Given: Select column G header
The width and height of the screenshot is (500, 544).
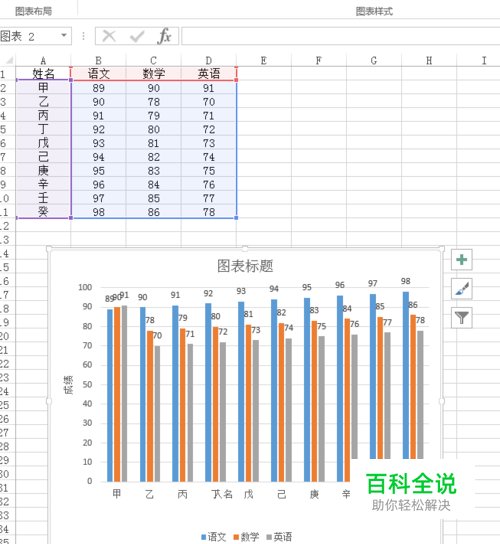Looking at the screenshot, I should pos(374,60).
